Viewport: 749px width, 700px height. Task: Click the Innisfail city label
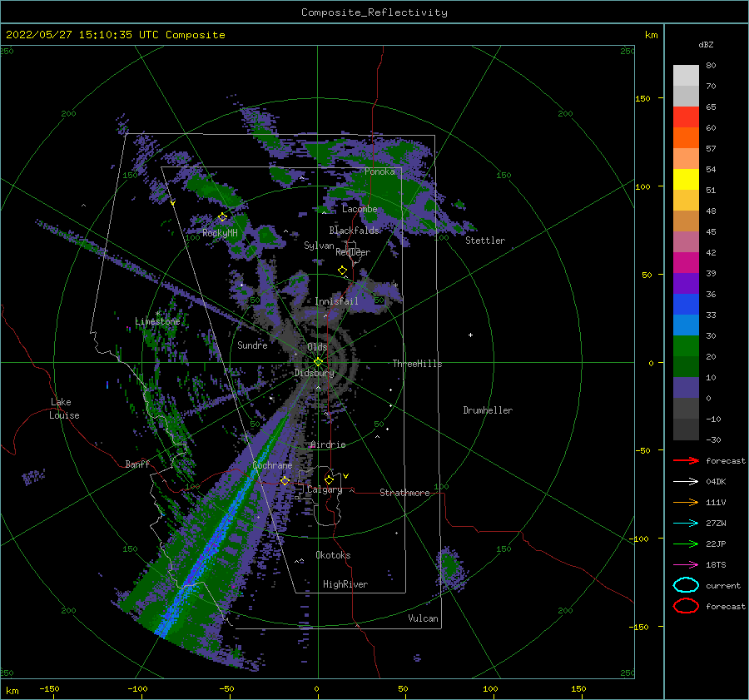tap(336, 301)
